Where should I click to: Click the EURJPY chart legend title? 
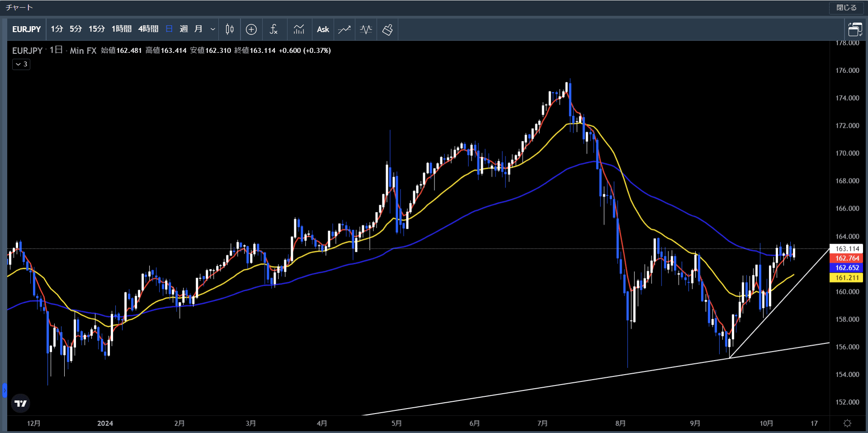[x=27, y=51]
